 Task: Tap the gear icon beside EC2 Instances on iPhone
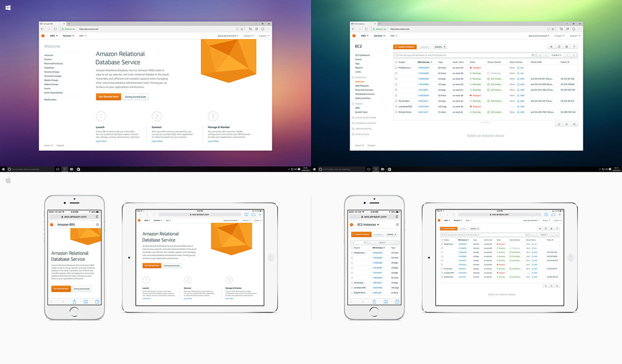397,225
